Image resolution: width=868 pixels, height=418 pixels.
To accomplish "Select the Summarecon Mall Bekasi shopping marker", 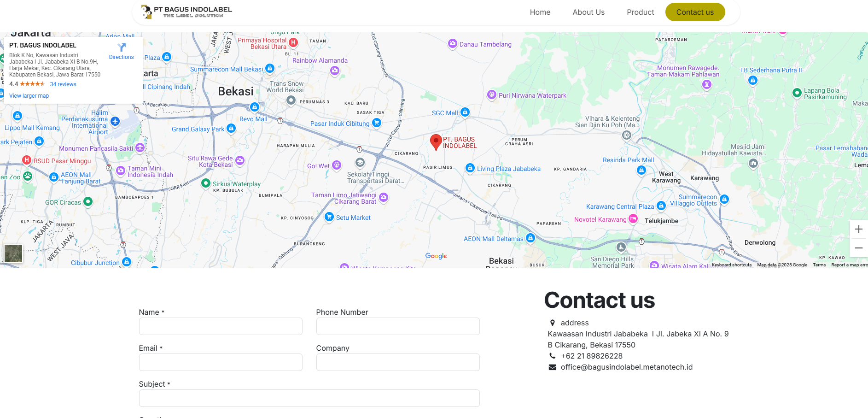I will pos(270,68).
